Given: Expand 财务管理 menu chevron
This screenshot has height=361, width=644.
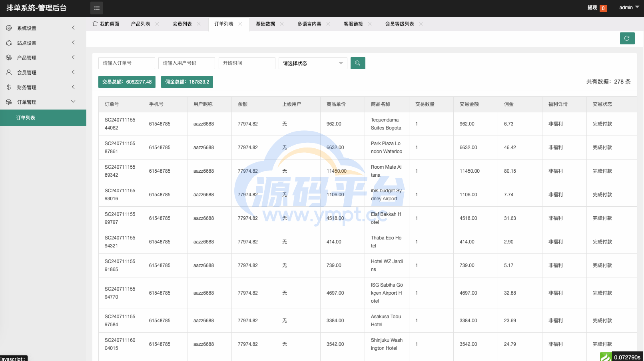Looking at the screenshot, I should tap(73, 87).
